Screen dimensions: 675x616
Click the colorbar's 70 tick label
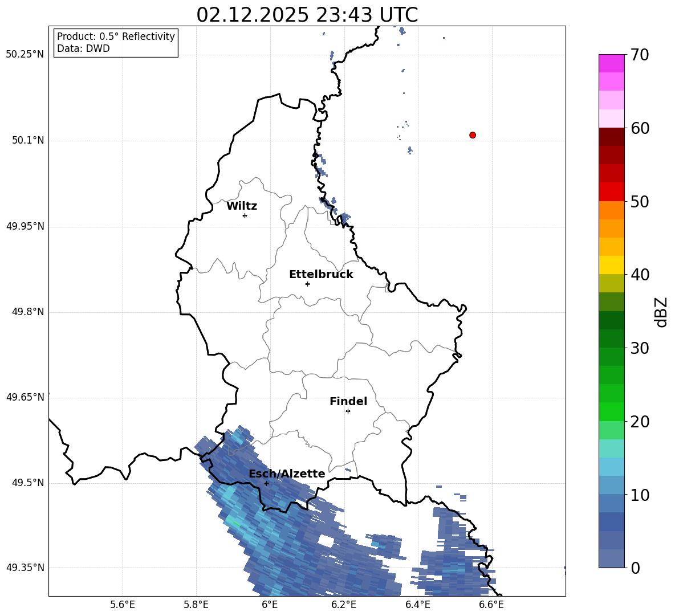pos(640,55)
